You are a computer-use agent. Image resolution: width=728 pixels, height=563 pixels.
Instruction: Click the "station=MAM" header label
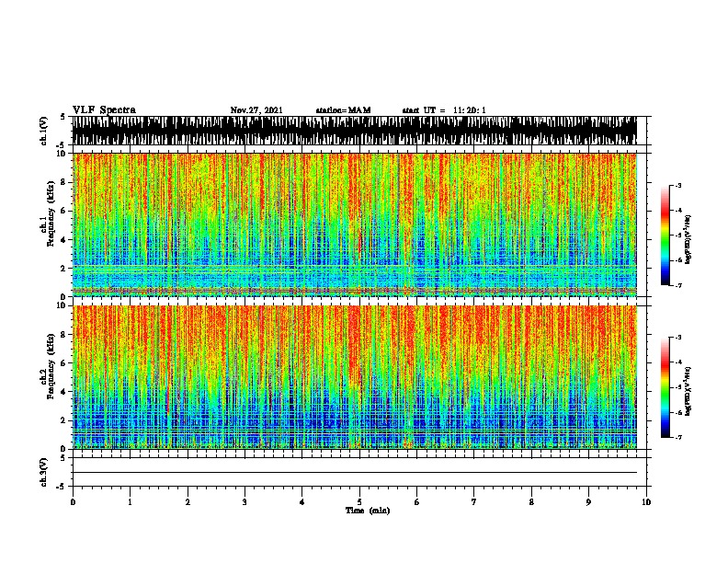click(x=343, y=110)
